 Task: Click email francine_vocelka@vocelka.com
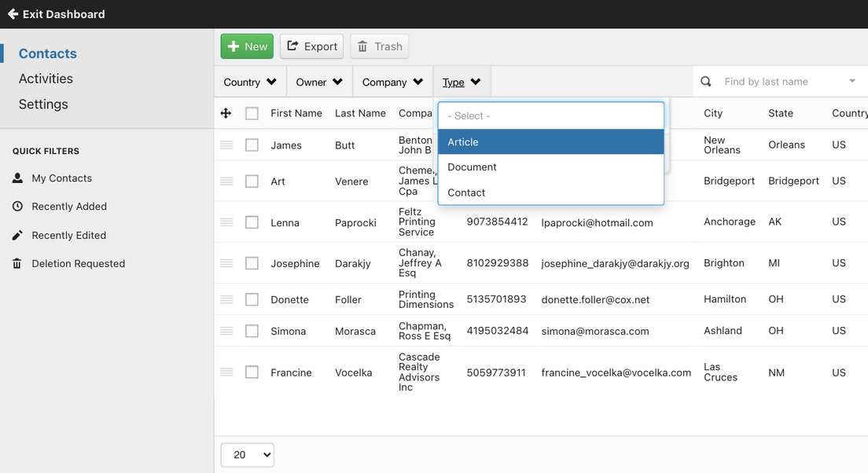616,372
